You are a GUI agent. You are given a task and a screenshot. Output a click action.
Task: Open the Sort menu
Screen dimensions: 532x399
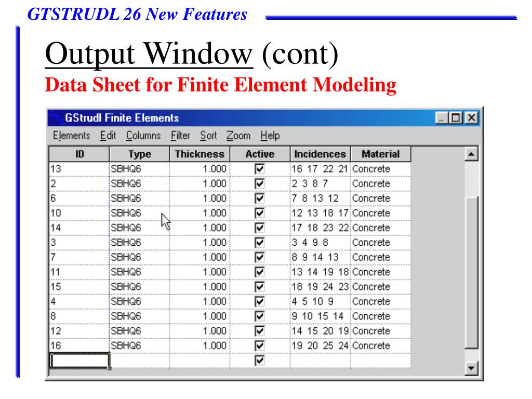pyautogui.click(x=208, y=136)
